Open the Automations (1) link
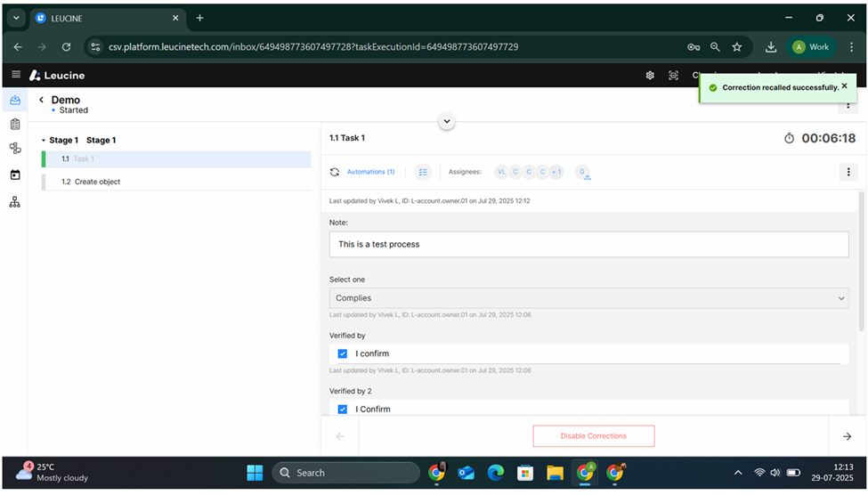This screenshot has width=868, height=495. [x=370, y=172]
